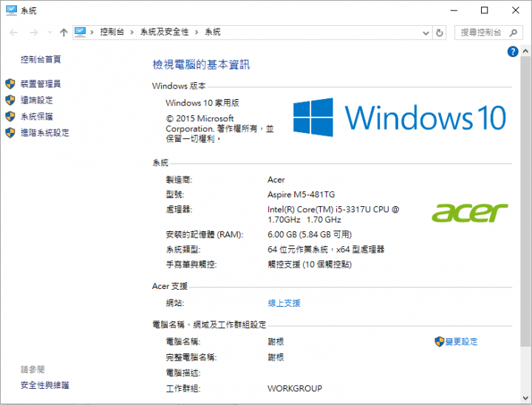
Task: Expand the chevron after 控制台 in the breadcrumb
Action: pyautogui.click(x=132, y=33)
